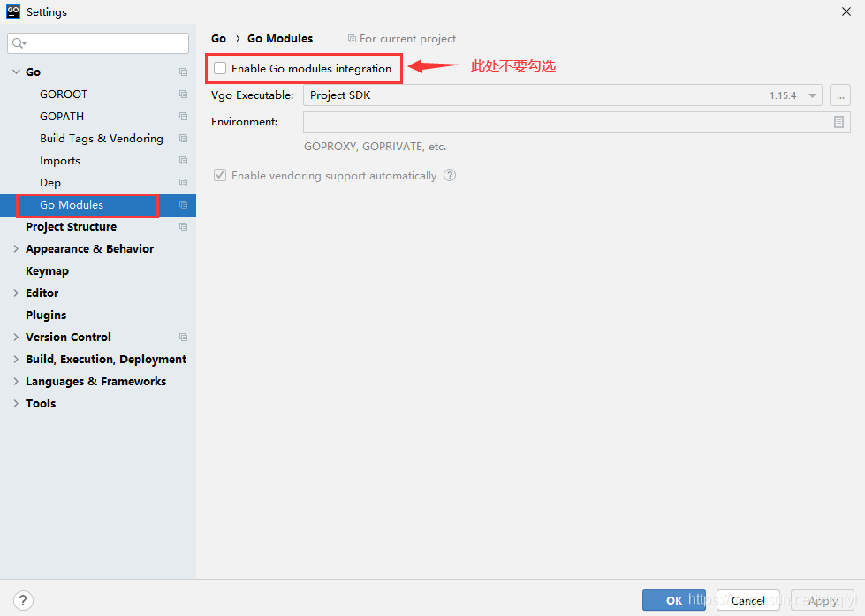Click the OK button
Viewport: 865px width, 616px height.
[x=673, y=600]
